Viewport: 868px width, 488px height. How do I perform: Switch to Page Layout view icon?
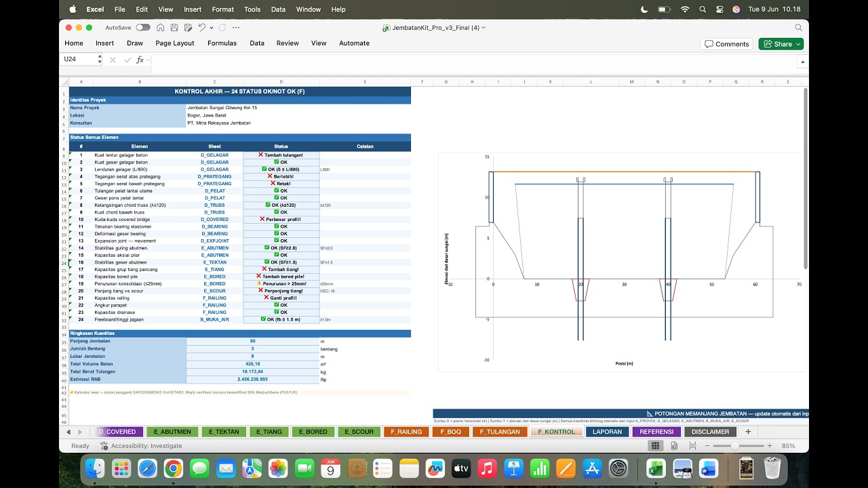pyautogui.click(x=673, y=446)
